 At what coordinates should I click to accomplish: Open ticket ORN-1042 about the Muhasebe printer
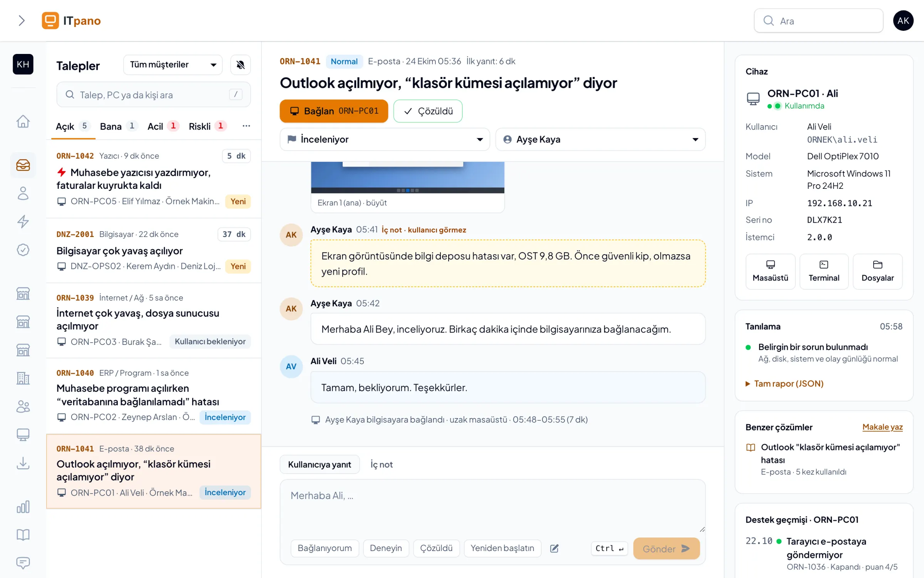point(154,178)
